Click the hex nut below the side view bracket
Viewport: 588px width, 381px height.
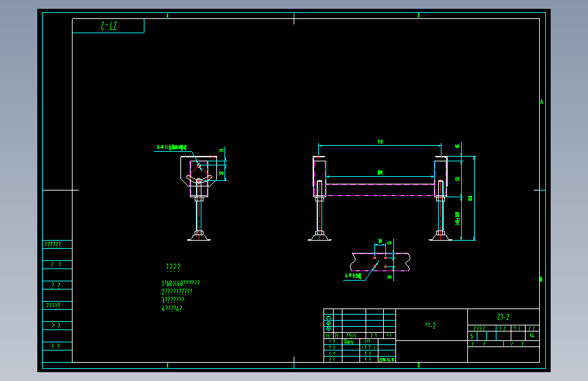[x=199, y=199]
